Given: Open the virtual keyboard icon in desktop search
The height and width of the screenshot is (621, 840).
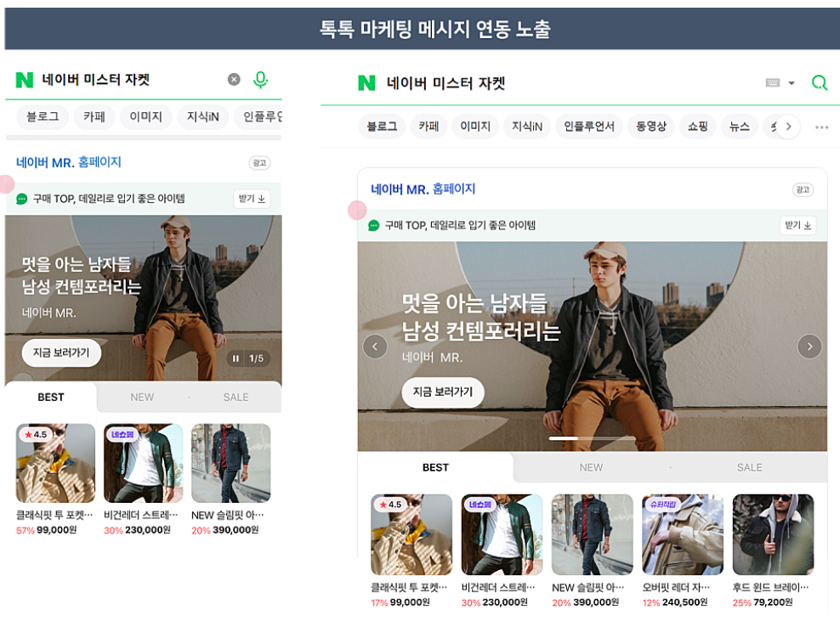Looking at the screenshot, I should tap(773, 82).
